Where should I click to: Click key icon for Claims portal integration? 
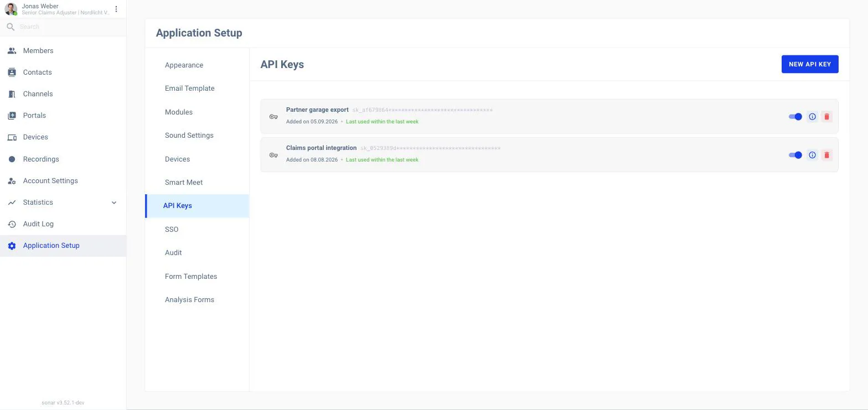tap(273, 155)
